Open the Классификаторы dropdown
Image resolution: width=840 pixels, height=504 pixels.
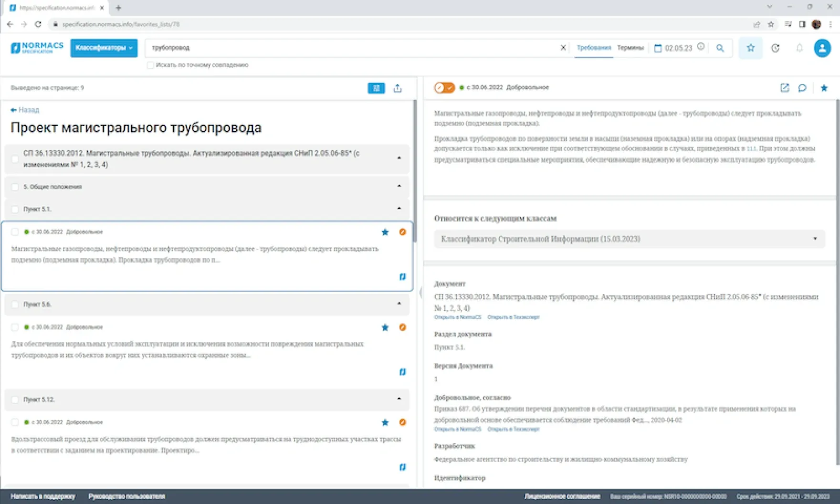click(x=104, y=48)
